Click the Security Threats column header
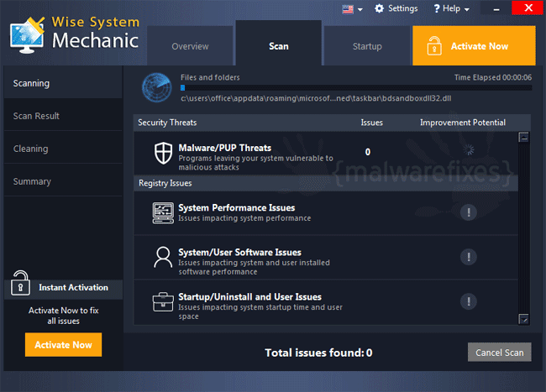This screenshot has width=546, height=392. click(167, 123)
